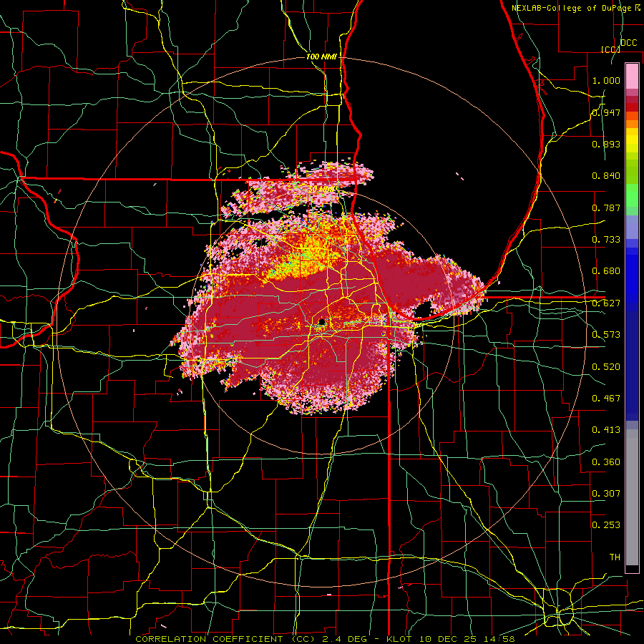
Task: Pick the crimson swatch on the color bar
Action: coord(632,99)
